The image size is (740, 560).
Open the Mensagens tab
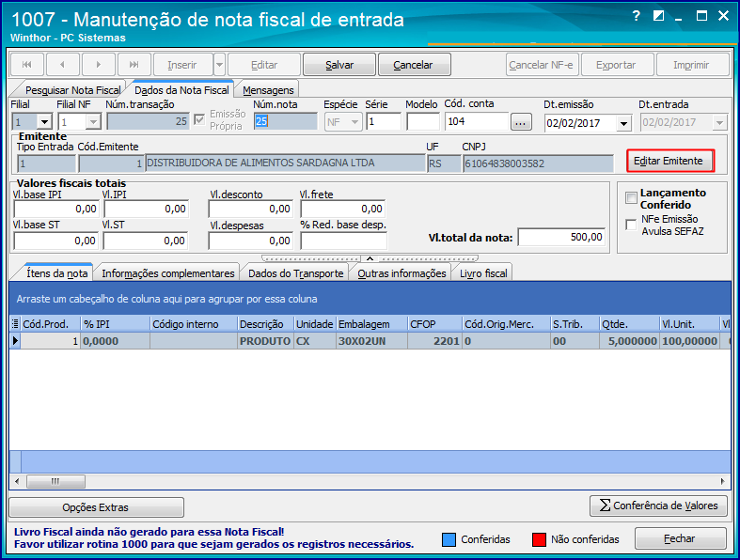point(268,89)
